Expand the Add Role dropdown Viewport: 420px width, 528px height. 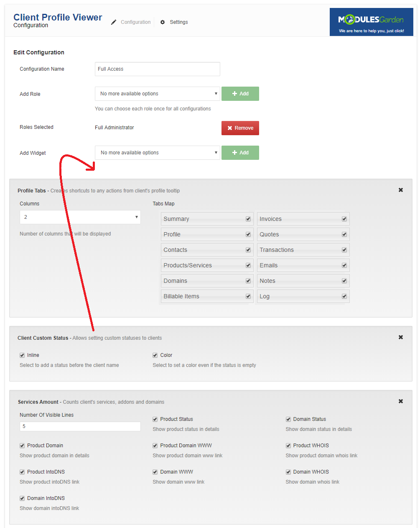[158, 94]
